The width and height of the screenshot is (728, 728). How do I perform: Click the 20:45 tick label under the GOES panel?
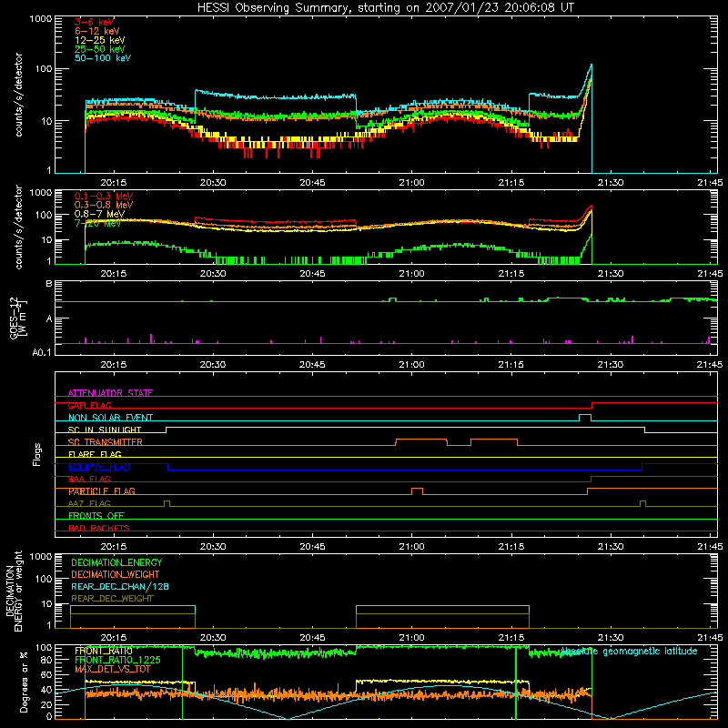pyautogui.click(x=312, y=365)
